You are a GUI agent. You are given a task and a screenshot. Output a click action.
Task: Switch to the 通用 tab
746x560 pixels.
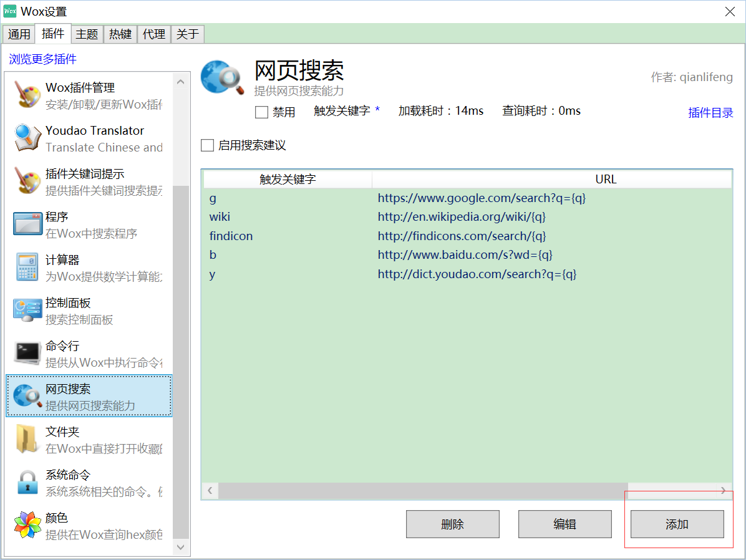[x=19, y=34]
